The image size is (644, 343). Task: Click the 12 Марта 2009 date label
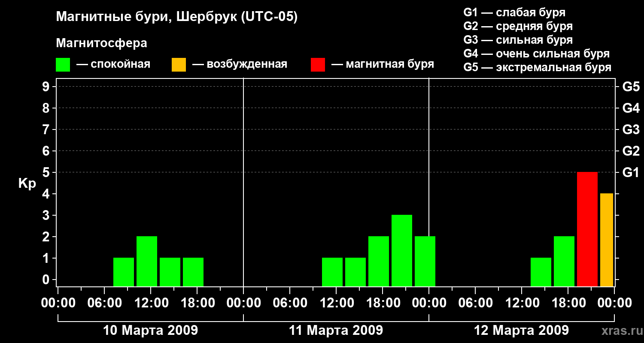click(x=521, y=331)
